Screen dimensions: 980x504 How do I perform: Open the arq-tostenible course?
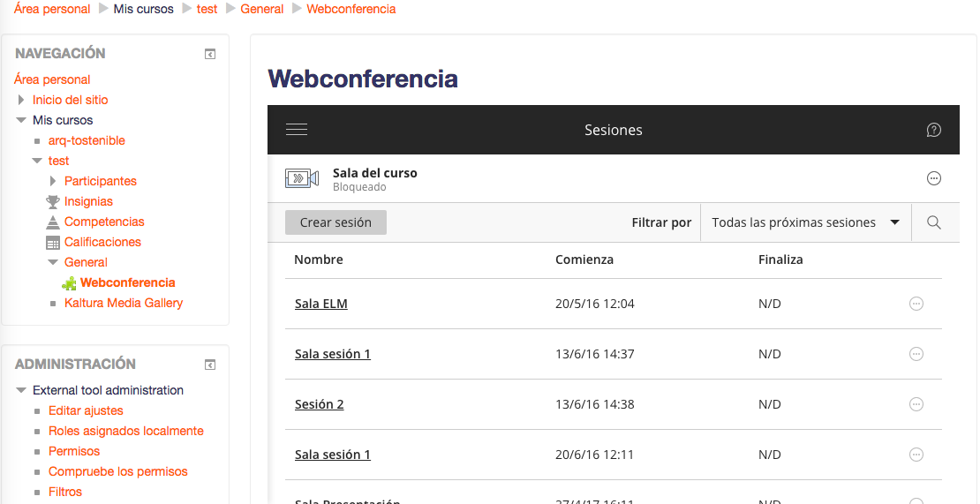coord(87,140)
